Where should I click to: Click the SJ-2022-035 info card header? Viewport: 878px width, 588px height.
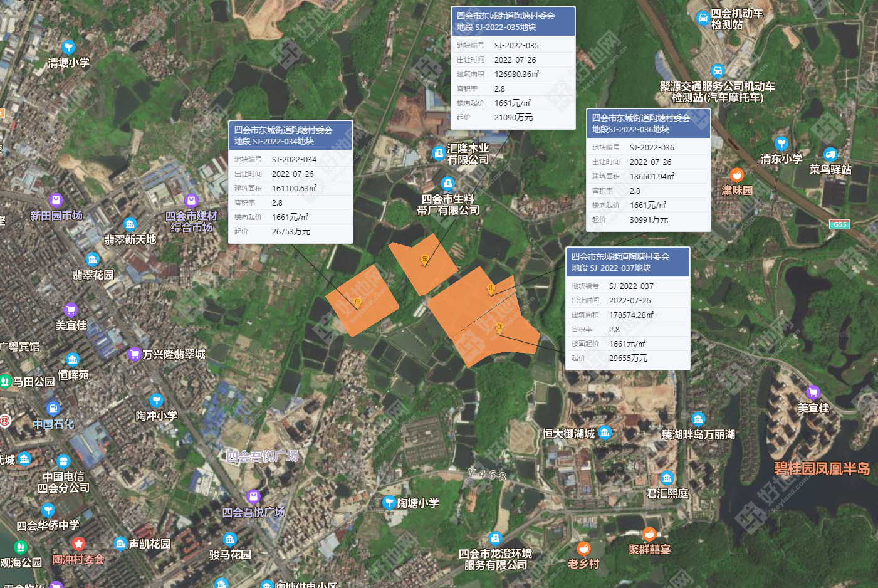(x=513, y=21)
